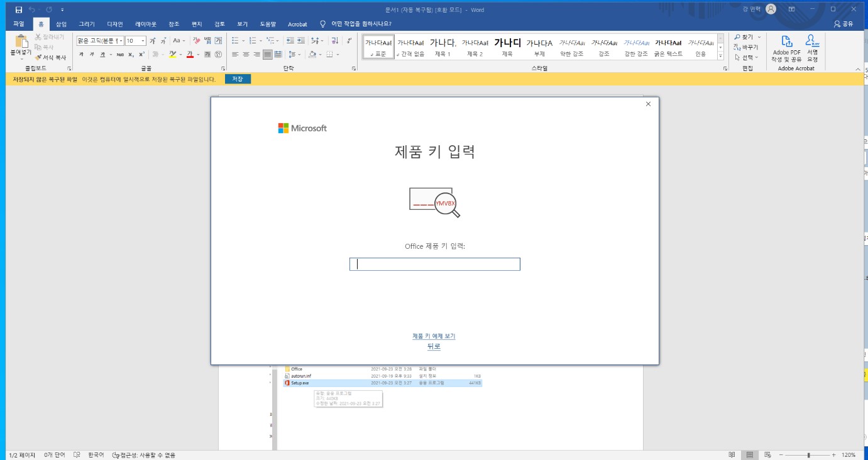868x460 pixels.
Task: Show paragraph marks with the pilcrow icon
Action: click(x=349, y=41)
